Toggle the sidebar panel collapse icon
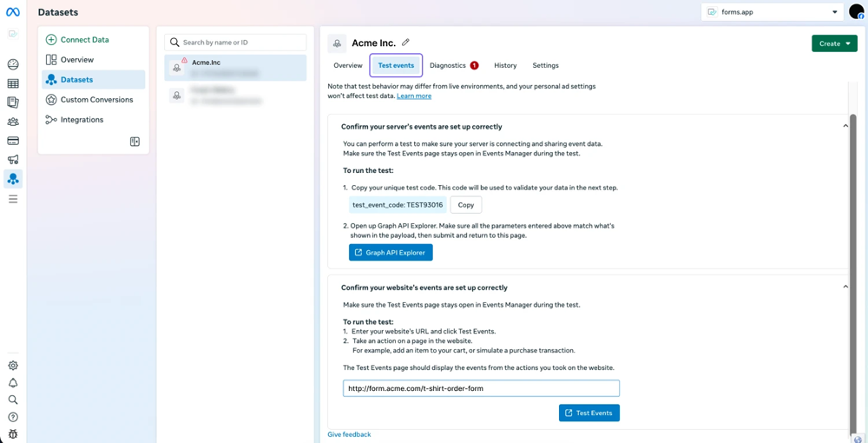This screenshot has height=443, width=868. coord(135,142)
